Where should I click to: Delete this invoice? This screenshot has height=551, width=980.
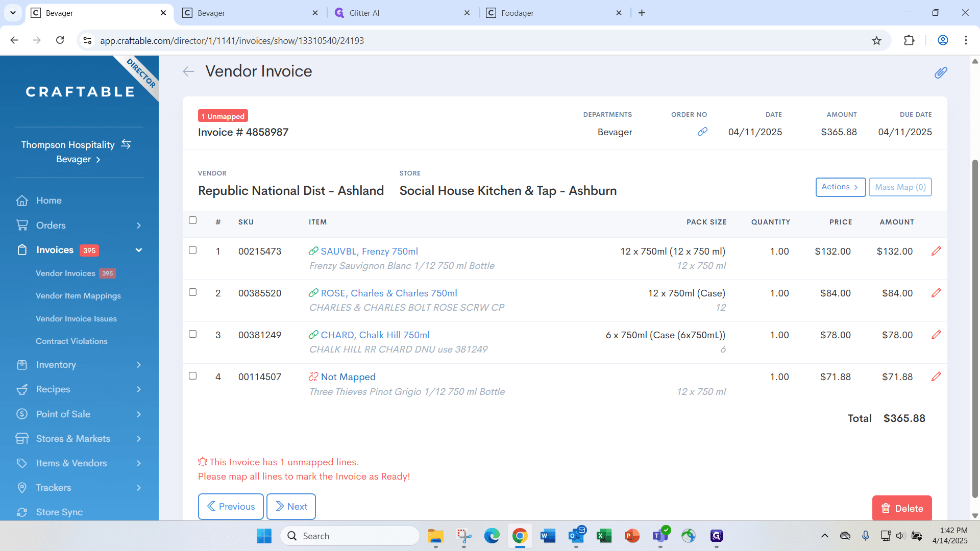[902, 508]
